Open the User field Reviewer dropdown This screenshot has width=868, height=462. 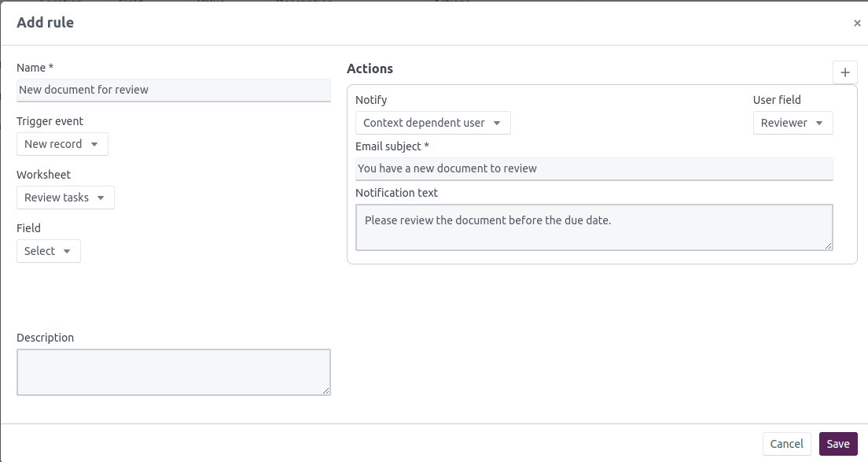pyautogui.click(x=793, y=123)
